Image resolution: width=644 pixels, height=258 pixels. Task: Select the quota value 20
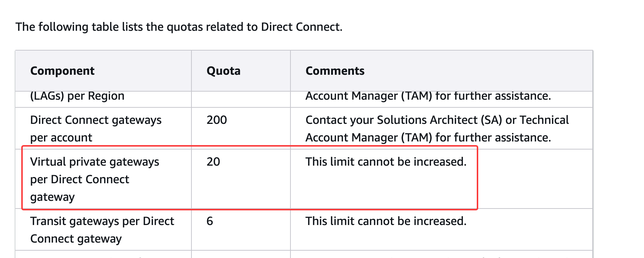[213, 162]
